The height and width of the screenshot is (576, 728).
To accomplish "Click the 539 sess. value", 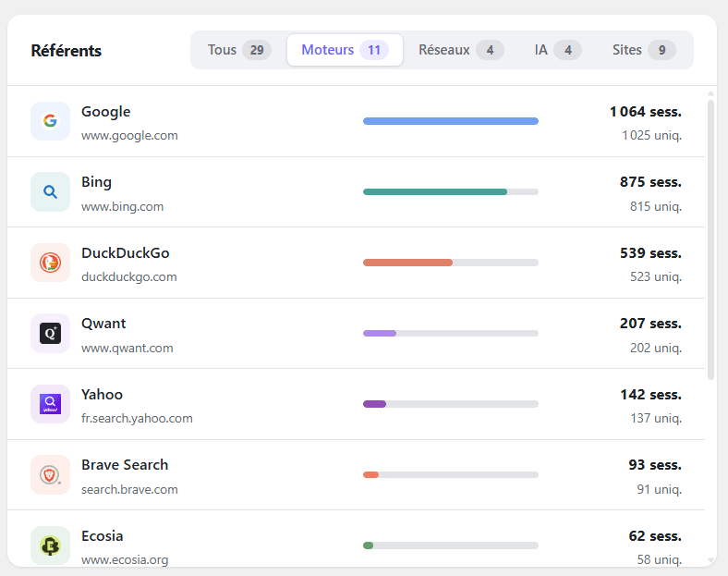I will [650, 253].
